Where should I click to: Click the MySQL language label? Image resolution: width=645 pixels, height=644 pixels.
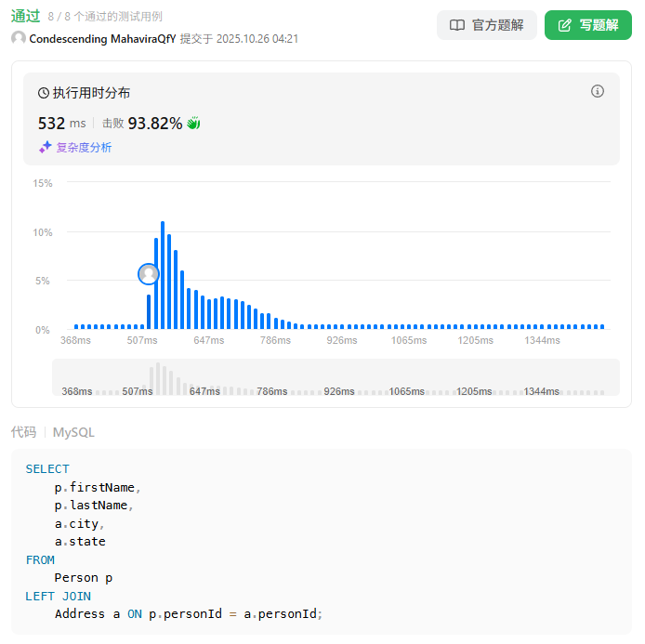click(73, 432)
